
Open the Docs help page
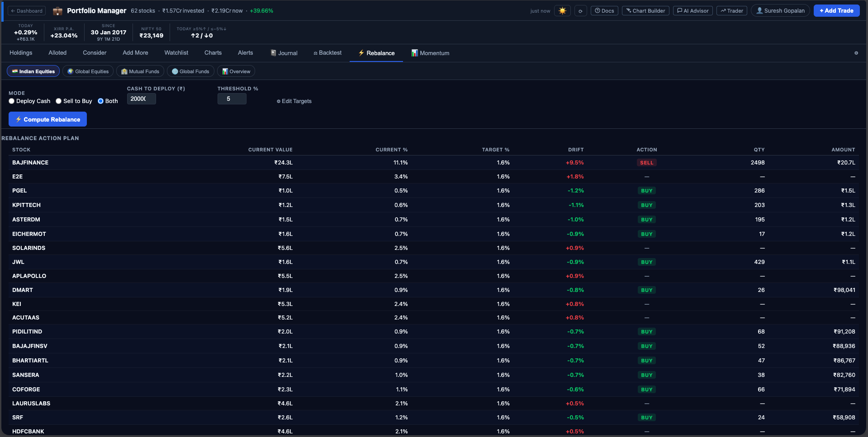pyautogui.click(x=604, y=10)
